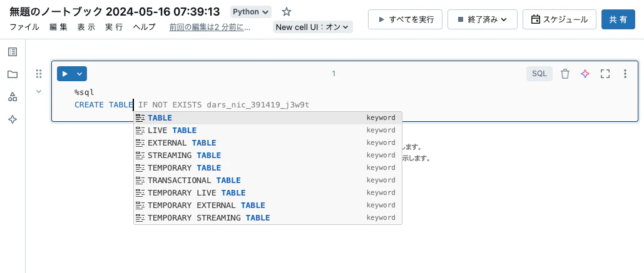The height and width of the screenshot is (273, 644).
Task: Click the 共有 share button
Action: click(618, 19)
